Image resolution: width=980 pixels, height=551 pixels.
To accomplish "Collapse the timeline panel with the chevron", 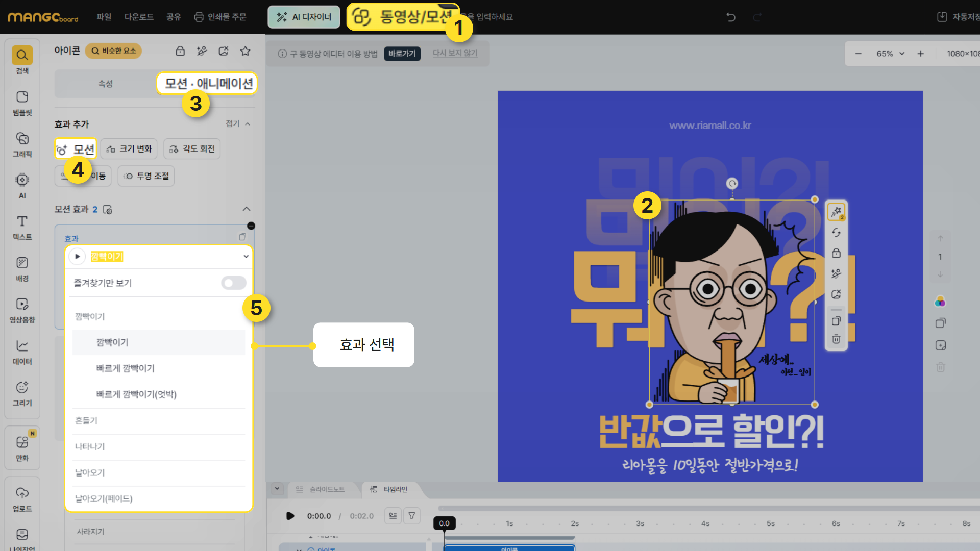I will click(277, 489).
